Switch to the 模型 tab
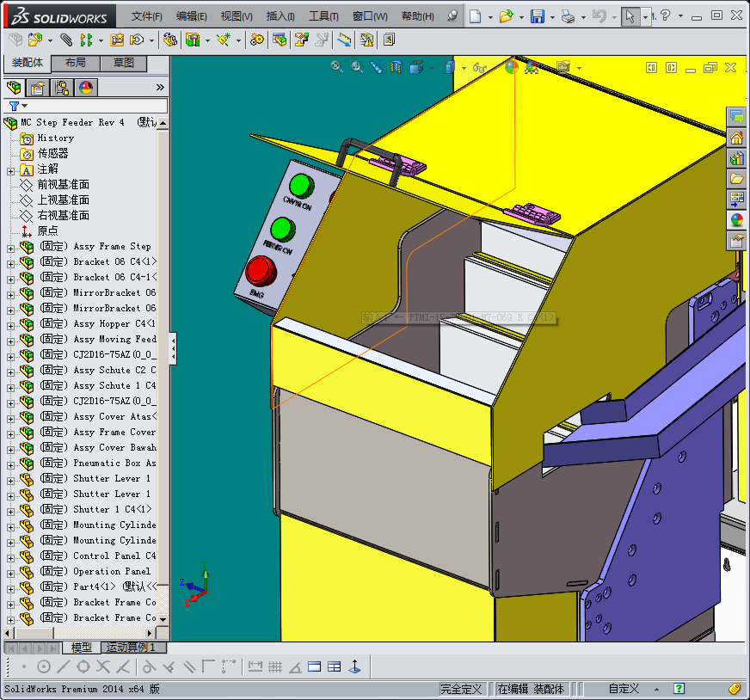Viewport: 750px width, 700px height. coord(82,648)
